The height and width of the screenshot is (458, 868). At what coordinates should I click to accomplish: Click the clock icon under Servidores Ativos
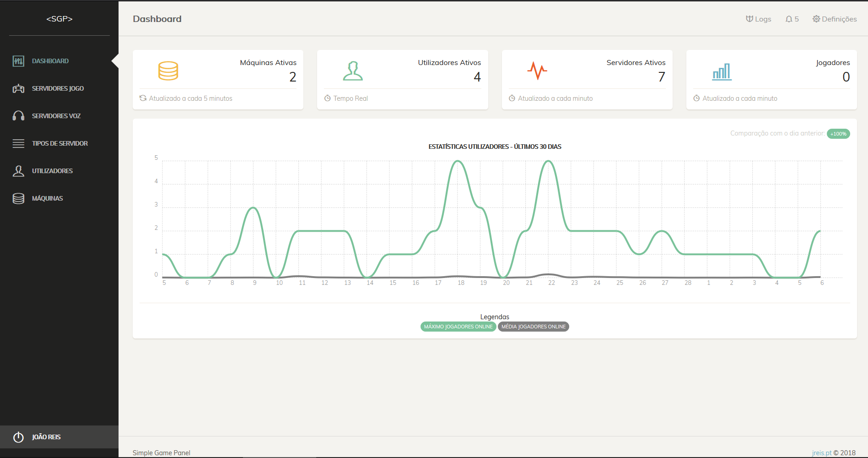(512, 98)
